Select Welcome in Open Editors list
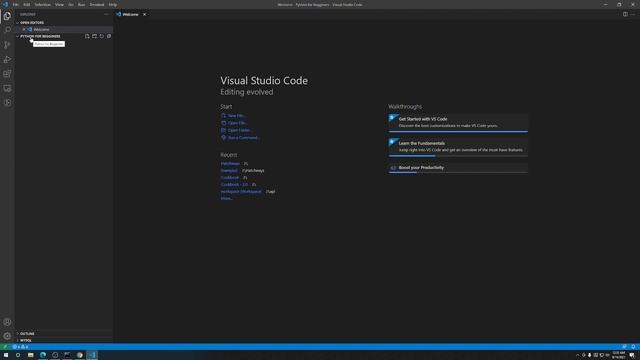This screenshot has width=640, height=360. coord(64,29)
